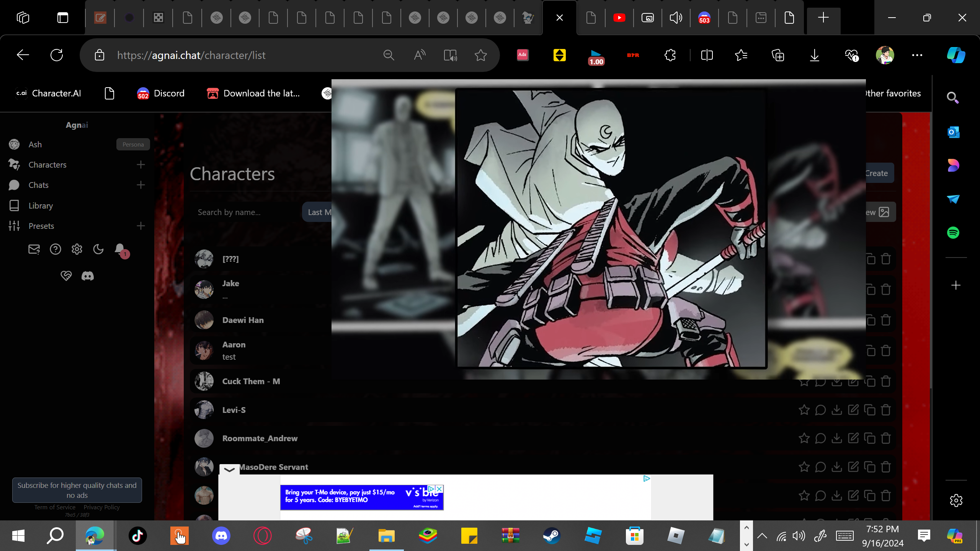Delete the Levi-S character with trash icon

[x=886, y=410]
